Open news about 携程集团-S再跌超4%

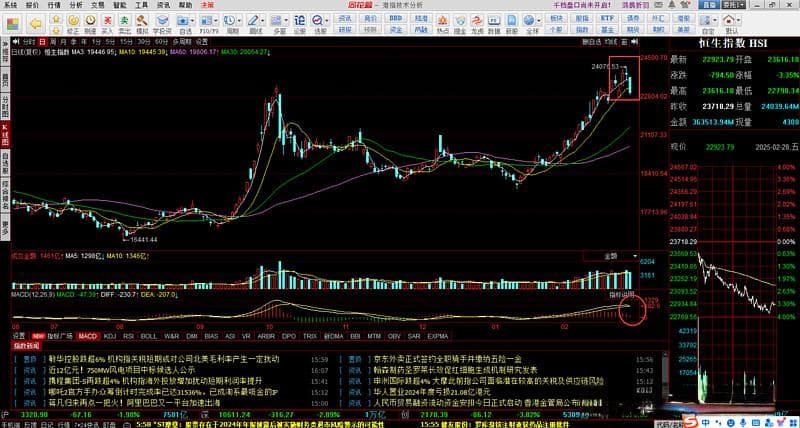click(x=156, y=381)
